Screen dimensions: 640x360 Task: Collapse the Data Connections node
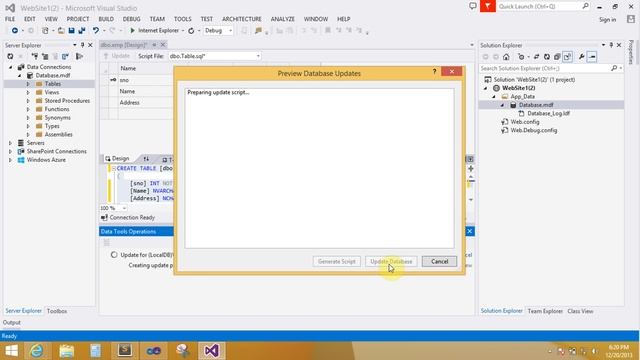pyautogui.click(x=11, y=67)
